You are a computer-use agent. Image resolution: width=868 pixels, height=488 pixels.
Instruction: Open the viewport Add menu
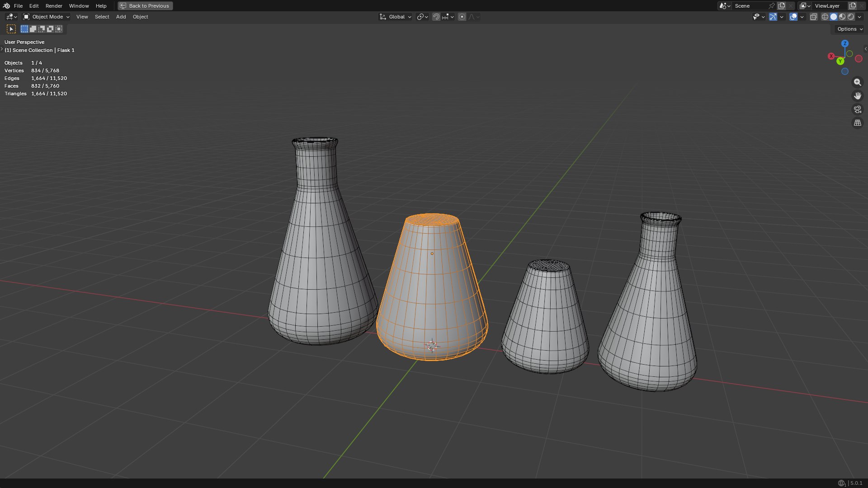[x=121, y=17]
